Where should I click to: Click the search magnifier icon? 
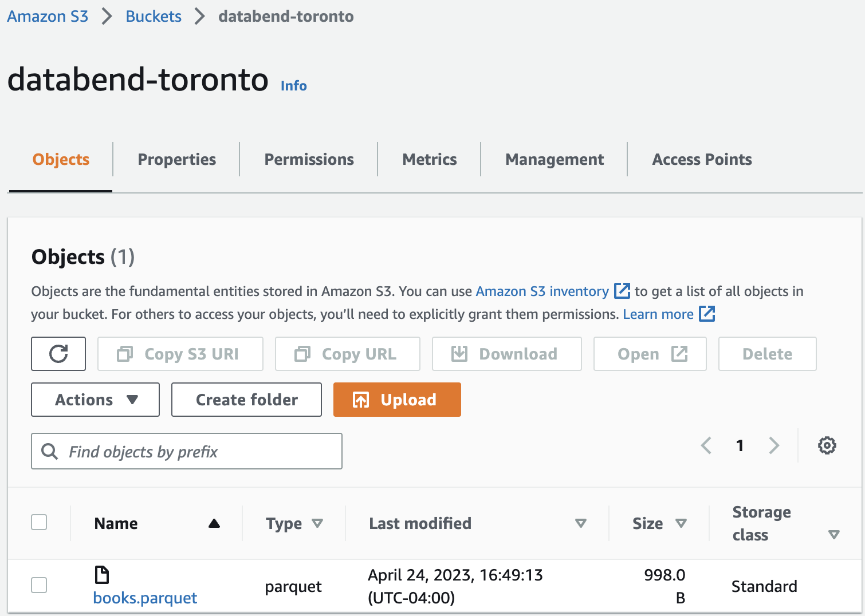point(50,452)
